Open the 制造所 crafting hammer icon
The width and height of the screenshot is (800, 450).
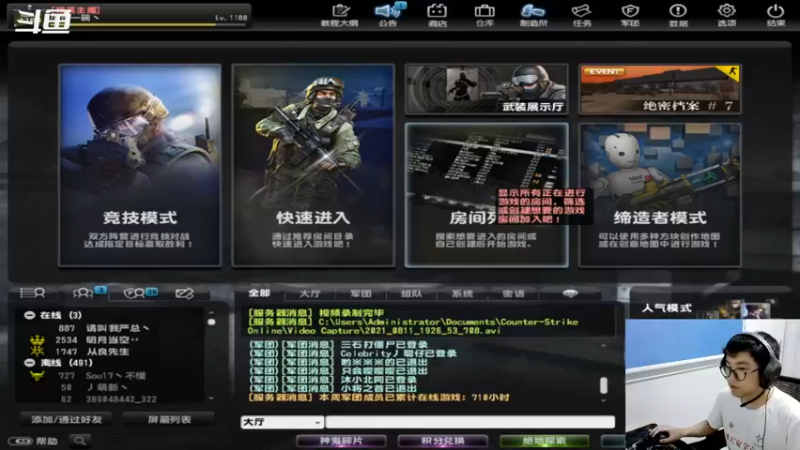(533, 15)
